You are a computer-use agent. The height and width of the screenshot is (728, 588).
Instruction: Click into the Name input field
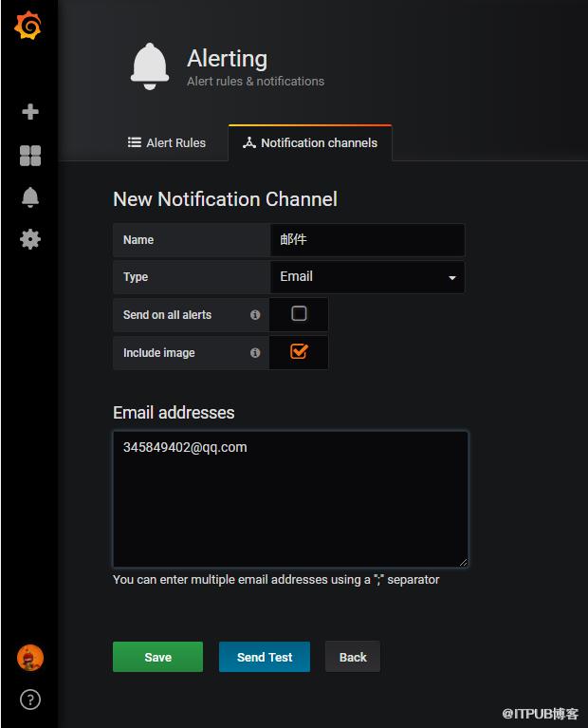pos(367,239)
